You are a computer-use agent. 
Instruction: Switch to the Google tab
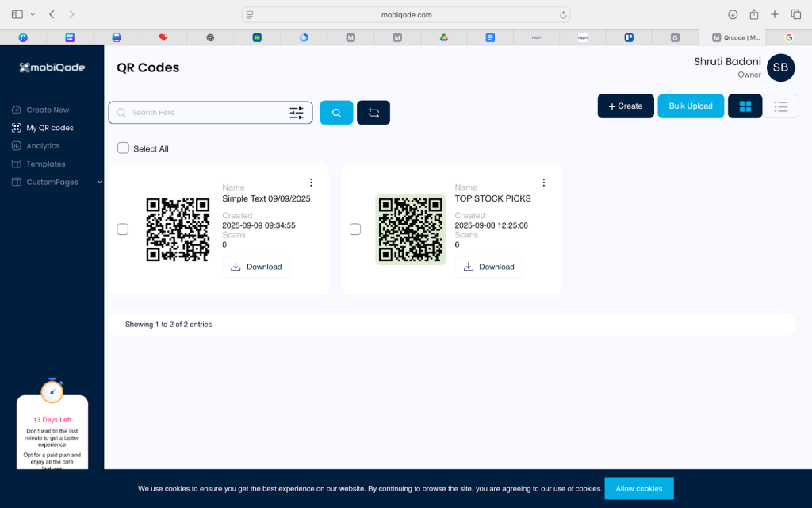pos(789,37)
